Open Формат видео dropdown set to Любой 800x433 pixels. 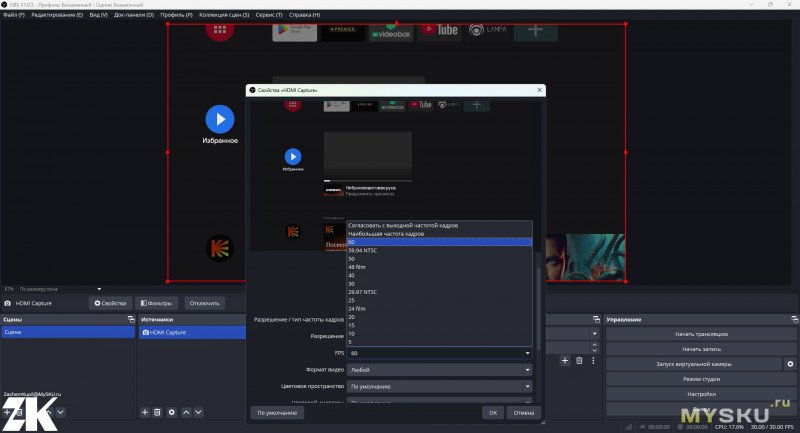[x=439, y=370]
